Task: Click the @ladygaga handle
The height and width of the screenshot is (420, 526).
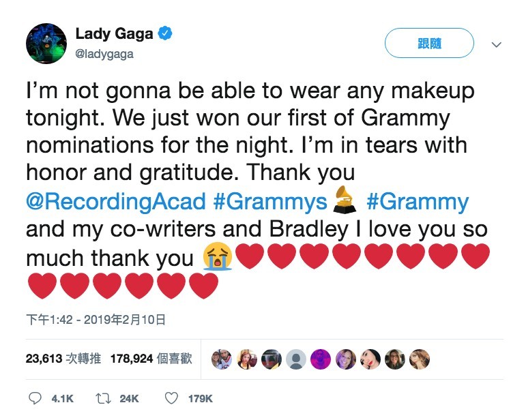Action: [x=104, y=54]
